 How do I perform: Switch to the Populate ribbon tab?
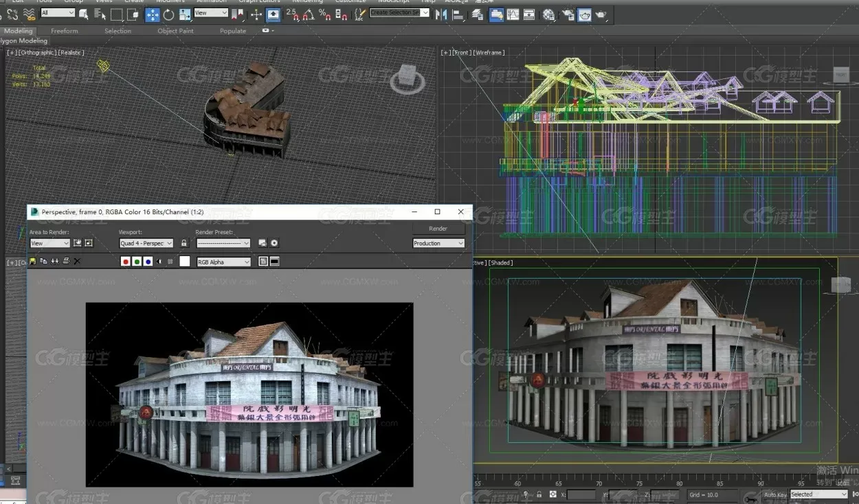(x=233, y=31)
